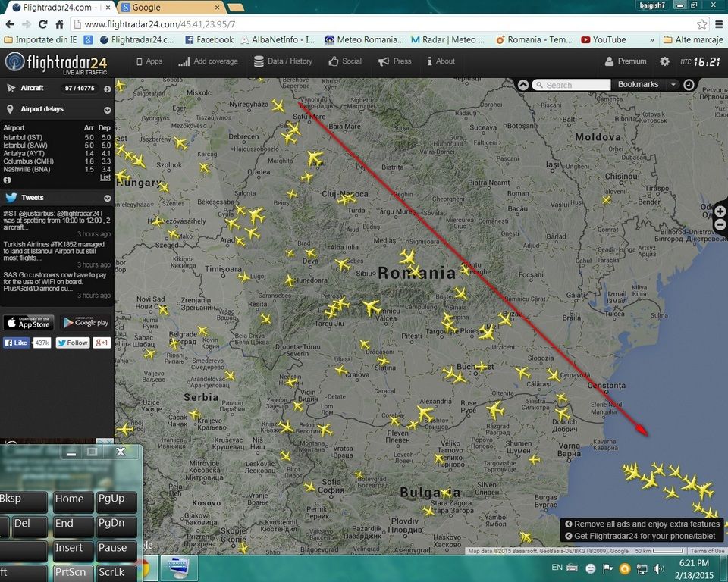Open the Terms of Use link
728x582 pixels.
click(707, 551)
